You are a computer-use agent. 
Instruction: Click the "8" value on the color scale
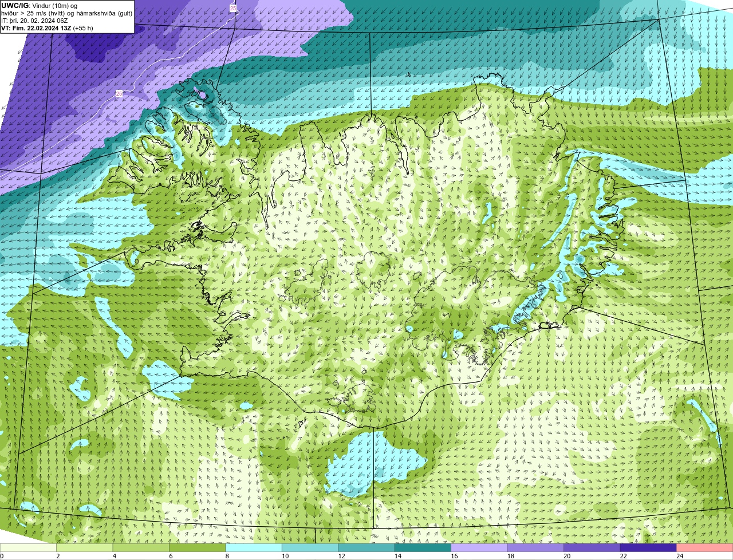(x=227, y=556)
